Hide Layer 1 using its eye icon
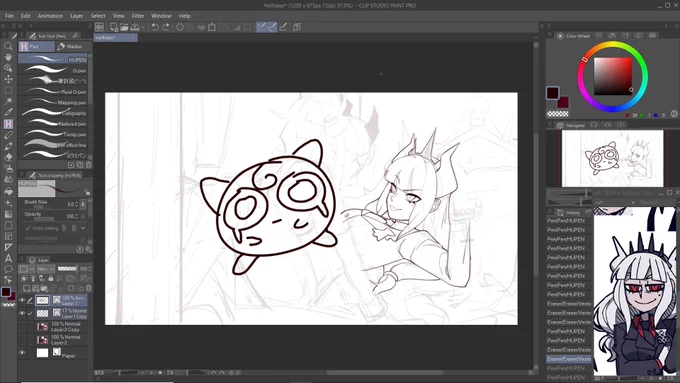 tap(22, 300)
